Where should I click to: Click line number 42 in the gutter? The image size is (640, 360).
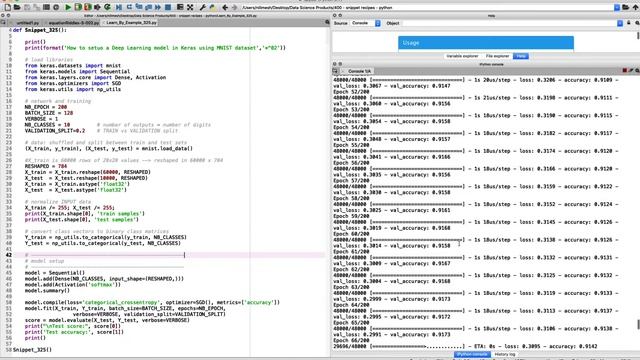[9, 255]
